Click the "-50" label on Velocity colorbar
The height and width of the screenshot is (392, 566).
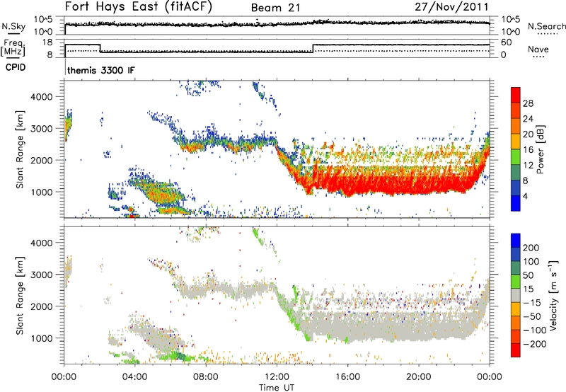point(532,317)
